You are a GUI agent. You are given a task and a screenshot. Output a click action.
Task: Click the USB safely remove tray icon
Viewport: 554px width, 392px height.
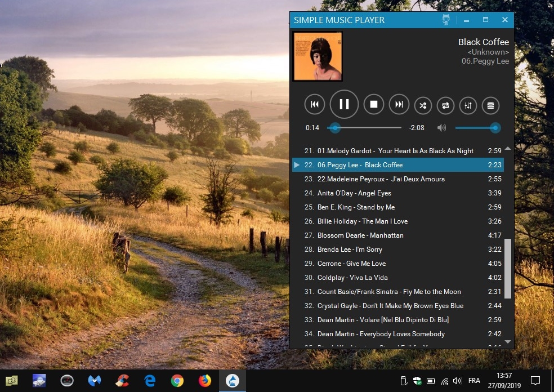404,381
